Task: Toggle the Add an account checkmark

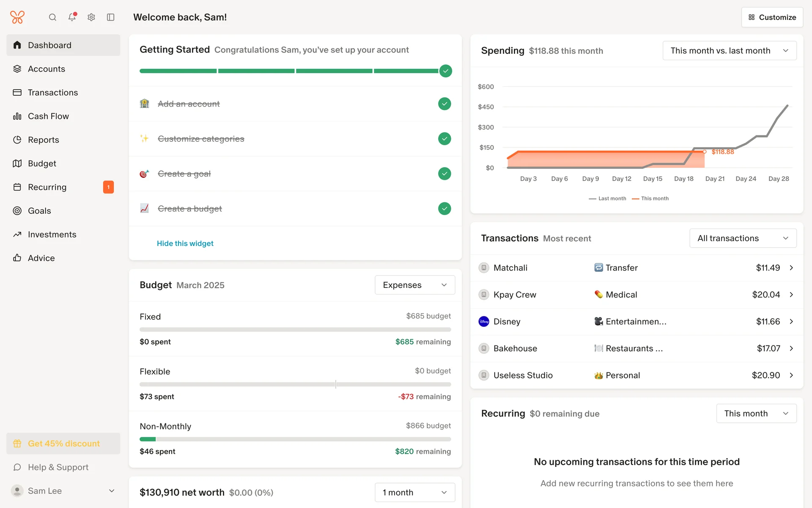Action: click(x=444, y=104)
